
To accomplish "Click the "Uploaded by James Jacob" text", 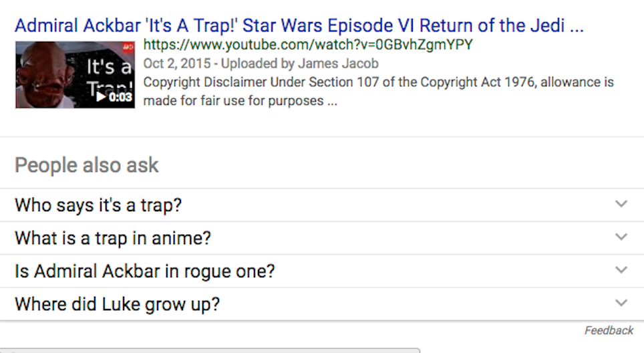I will point(300,64).
